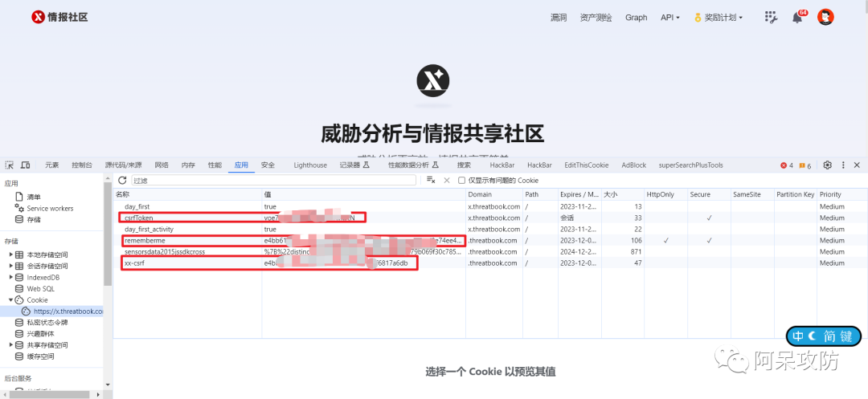The width and height of the screenshot is (868, 399).
Task: Switch to the 网络 DevTools tab
Action: 162,165
